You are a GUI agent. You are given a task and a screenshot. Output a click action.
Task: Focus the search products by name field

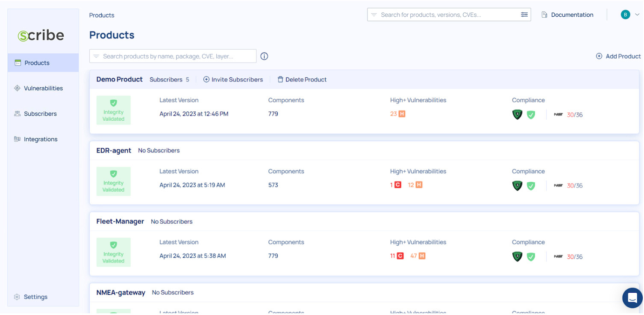pyautogui.click(x=173, y=56)
